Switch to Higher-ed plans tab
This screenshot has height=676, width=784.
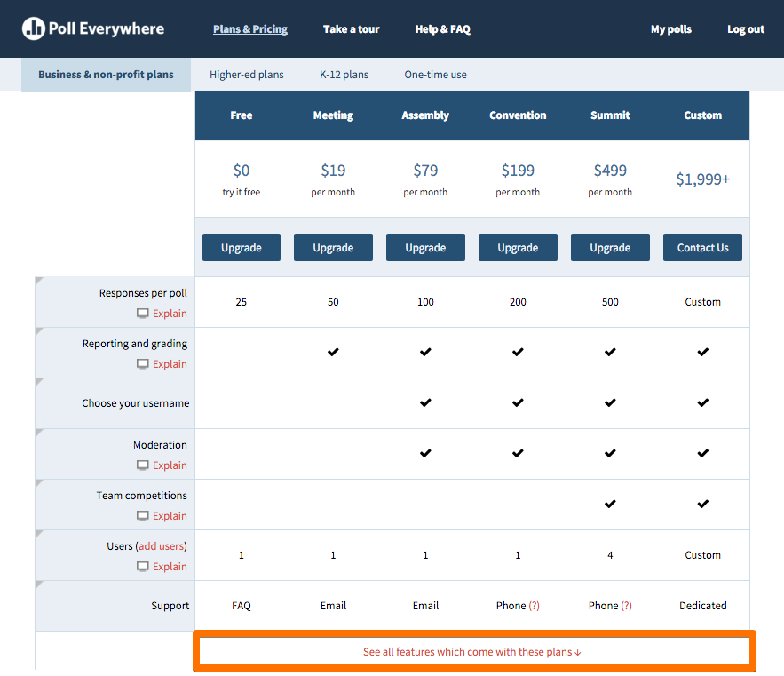247,75
